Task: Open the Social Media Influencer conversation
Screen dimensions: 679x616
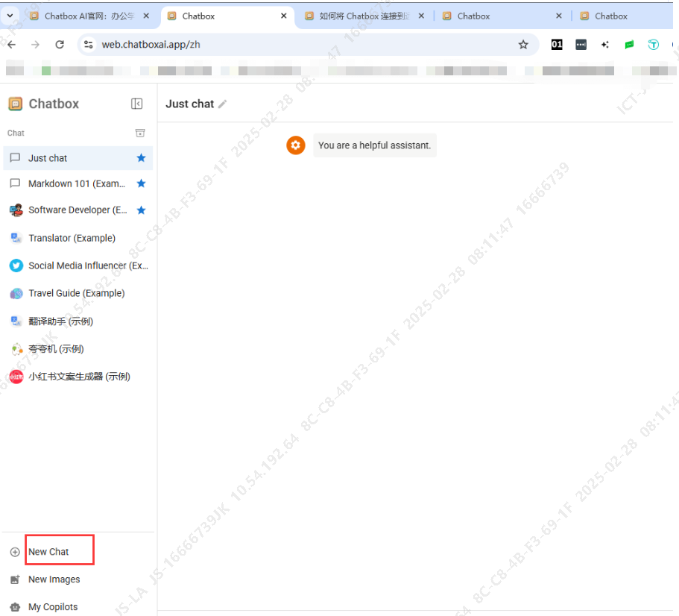Action: click(x=78, y=266)
